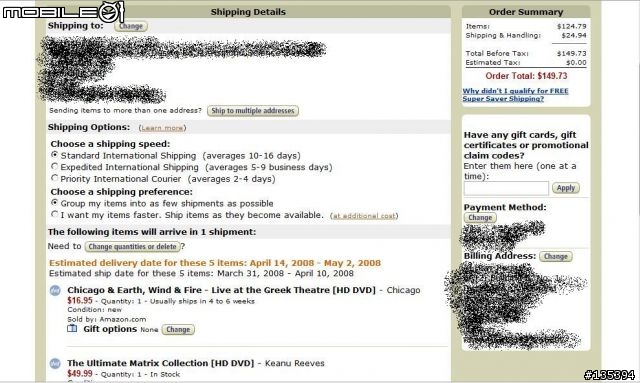Click the $16.95 price of the Chicago DVD

point(80,301)
